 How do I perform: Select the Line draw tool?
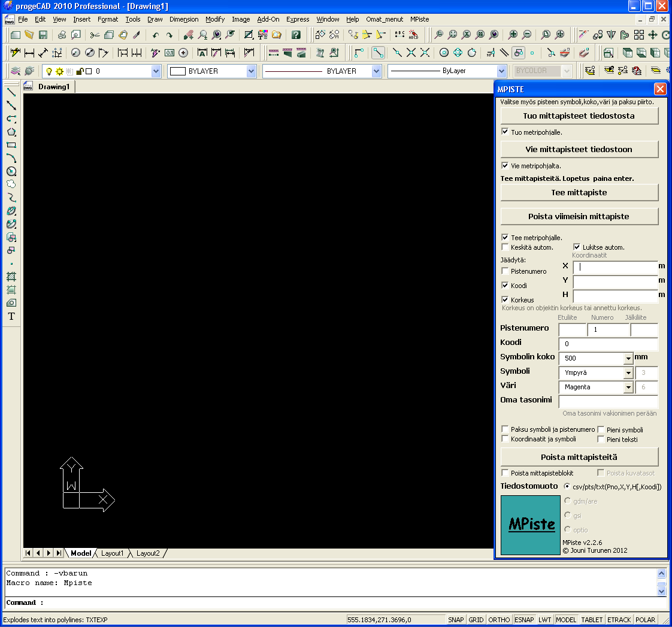click(11, 92)
